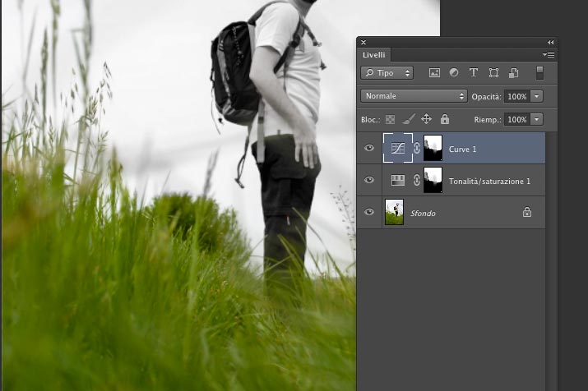588x391 pixels.
Task: Collapse the panel with double-arrow icon
Action: [x=550, y=43]
